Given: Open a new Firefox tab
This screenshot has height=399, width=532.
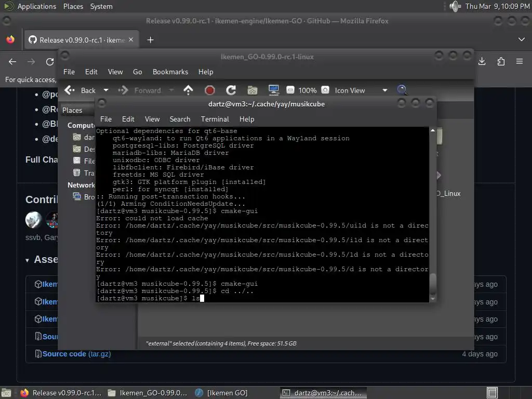Looking at the screenshot, I should [x=150, y=39].
